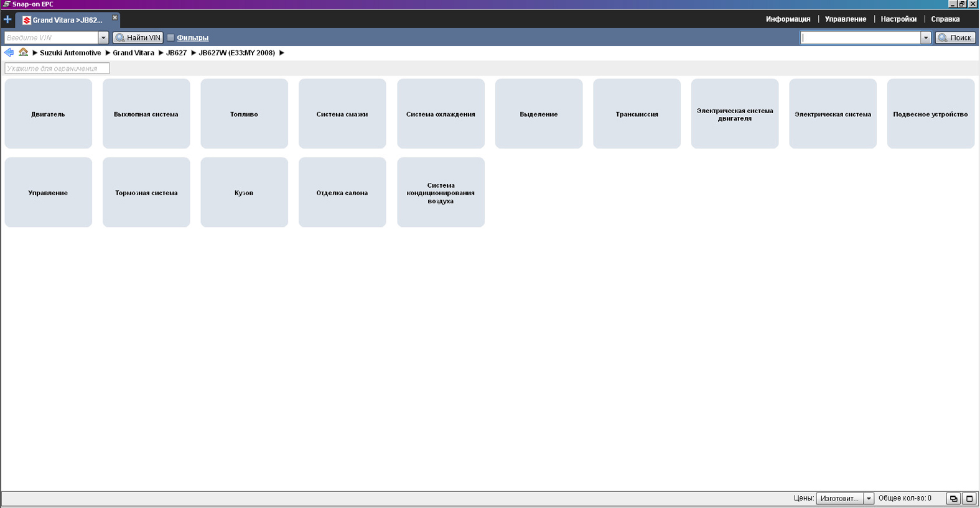The height and width of the screenshot is (508, 980).
Task: Click the blue back arrow icon
Action: click(9, 53)
